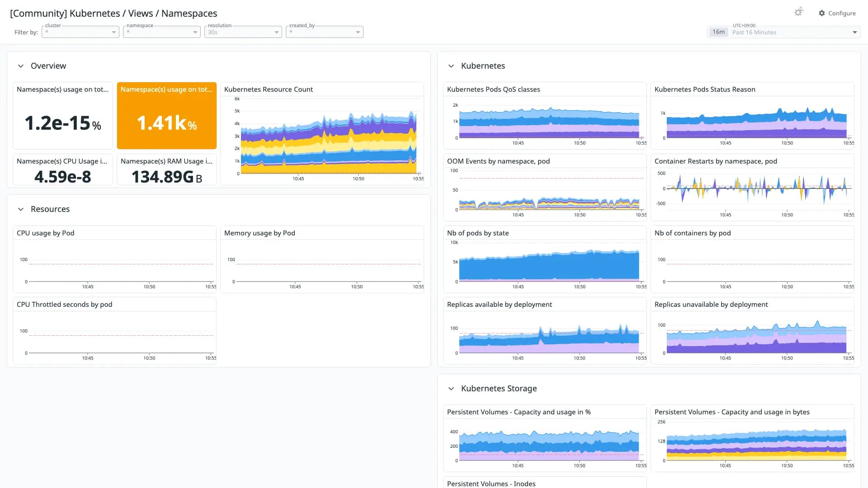This screenshot has height=488, width=868.
Task: Select the orange 1.41k% usage widget
Action: pos(167,116)
